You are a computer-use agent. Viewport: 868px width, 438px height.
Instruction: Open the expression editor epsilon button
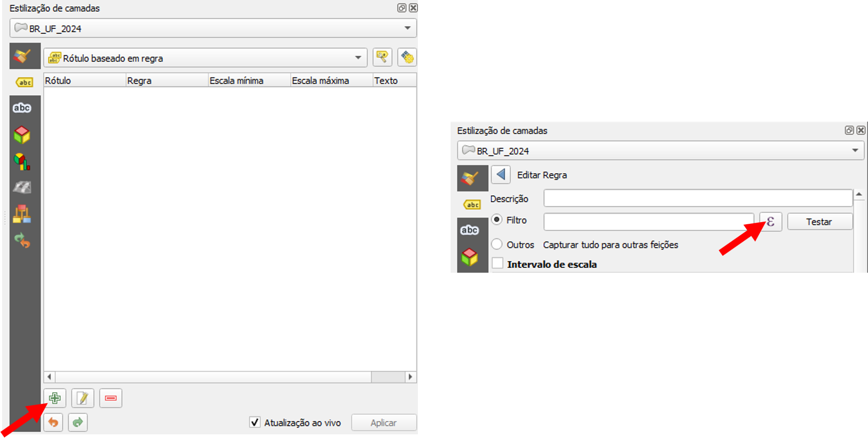[771, 222]
